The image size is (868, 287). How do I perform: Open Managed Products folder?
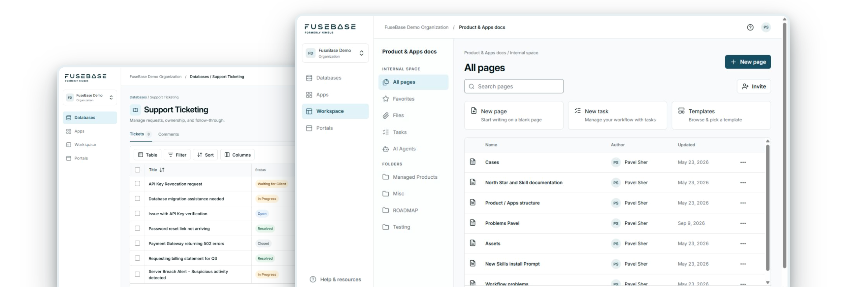click(x=413, y=177)
